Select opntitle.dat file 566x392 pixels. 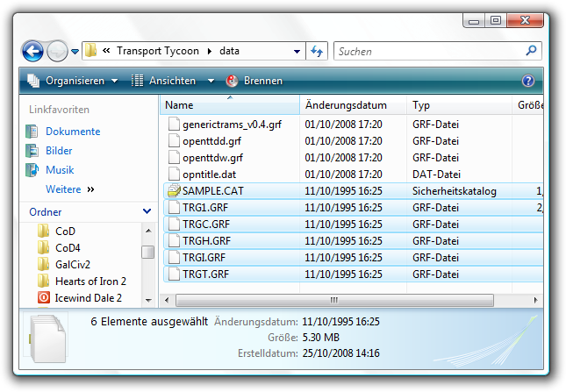(210, 175)
